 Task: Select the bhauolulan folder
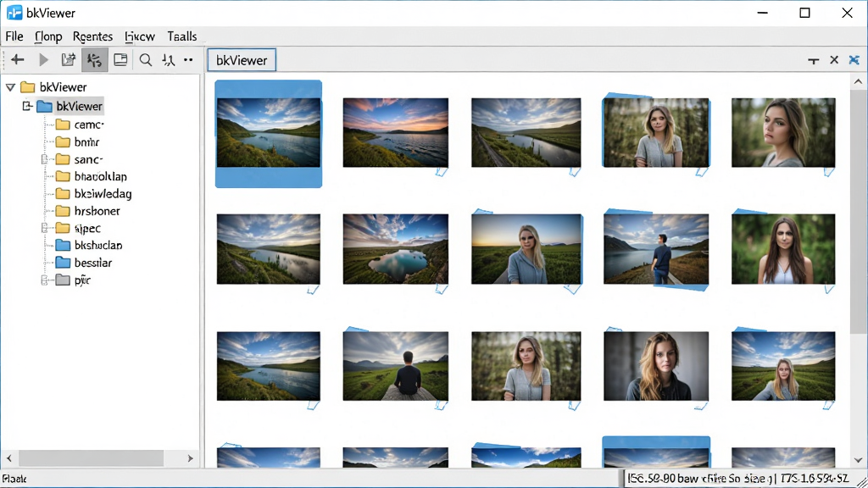coord(92,176)
